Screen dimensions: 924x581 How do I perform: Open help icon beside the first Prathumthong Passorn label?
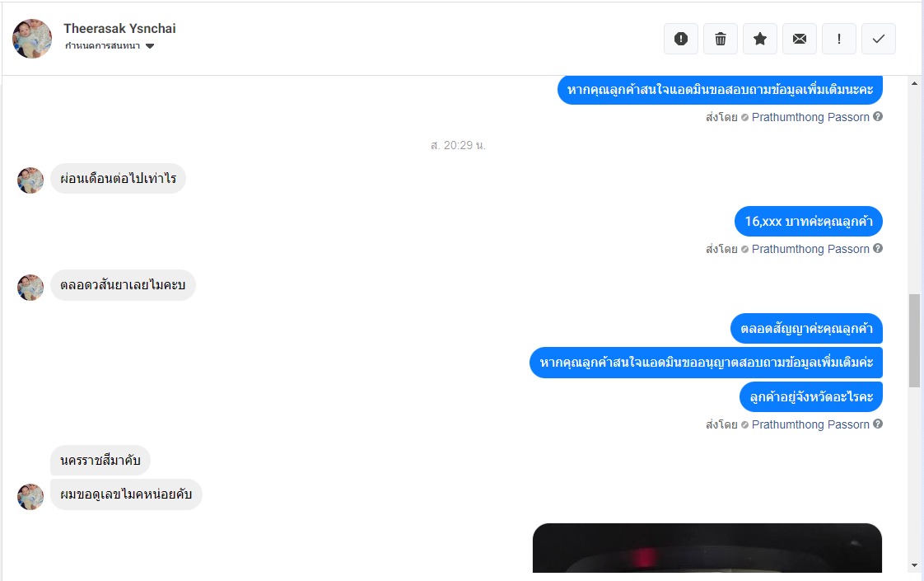[x=877, y=116]
